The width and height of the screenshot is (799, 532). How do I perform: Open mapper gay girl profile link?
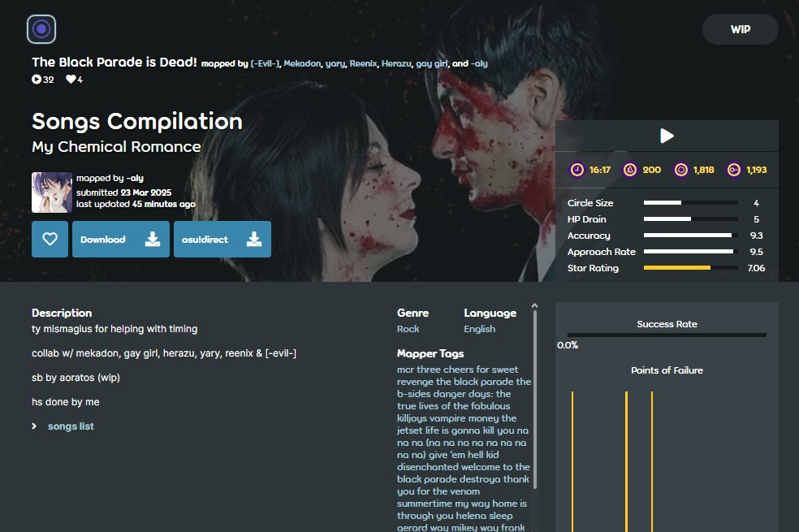432,63
